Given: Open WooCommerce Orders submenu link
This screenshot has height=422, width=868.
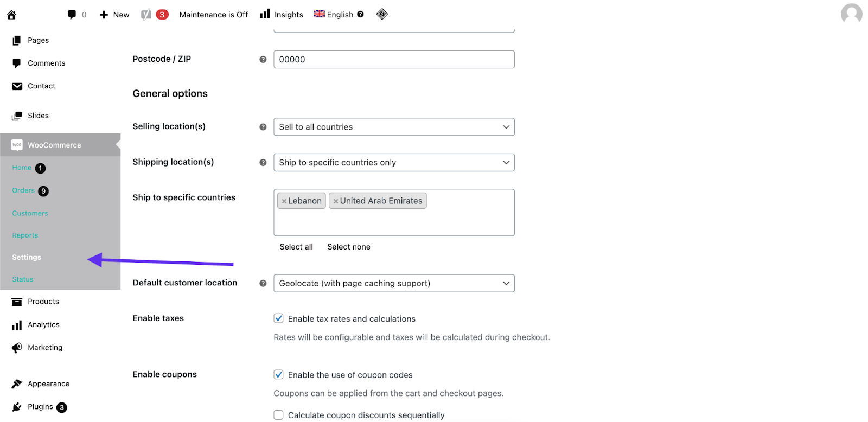Looking at the screenshot, I should click(x=23, y=190).
